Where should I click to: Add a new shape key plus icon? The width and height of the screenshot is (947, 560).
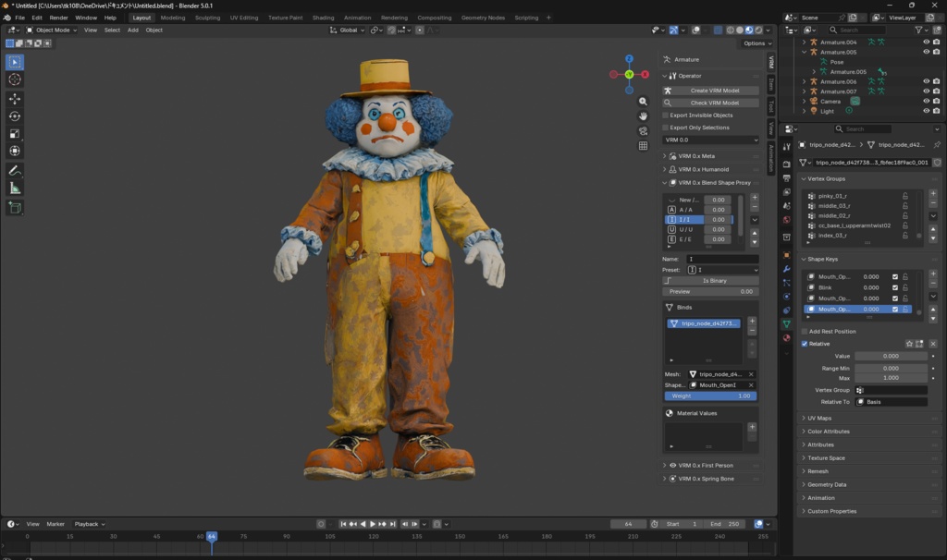click(933, 274)
